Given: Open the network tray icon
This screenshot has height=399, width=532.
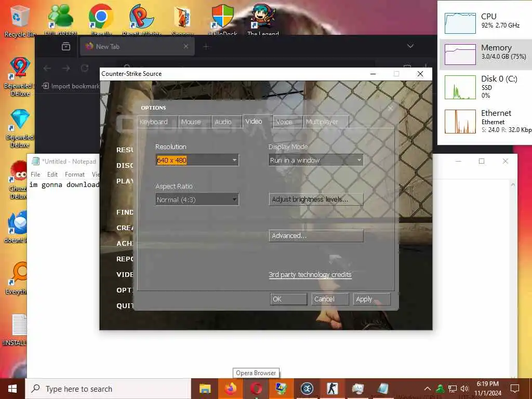Looking at the screenshot, I should point(453,389).
